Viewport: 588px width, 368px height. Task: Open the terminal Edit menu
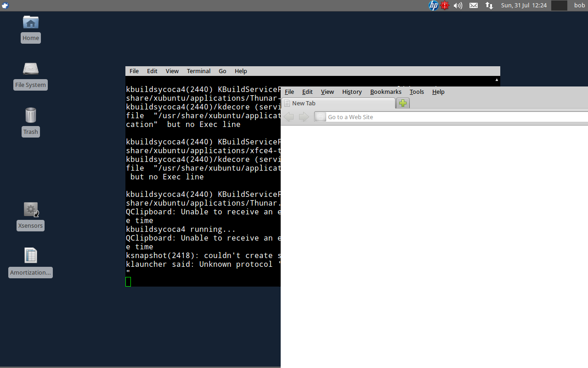point(152,71)
